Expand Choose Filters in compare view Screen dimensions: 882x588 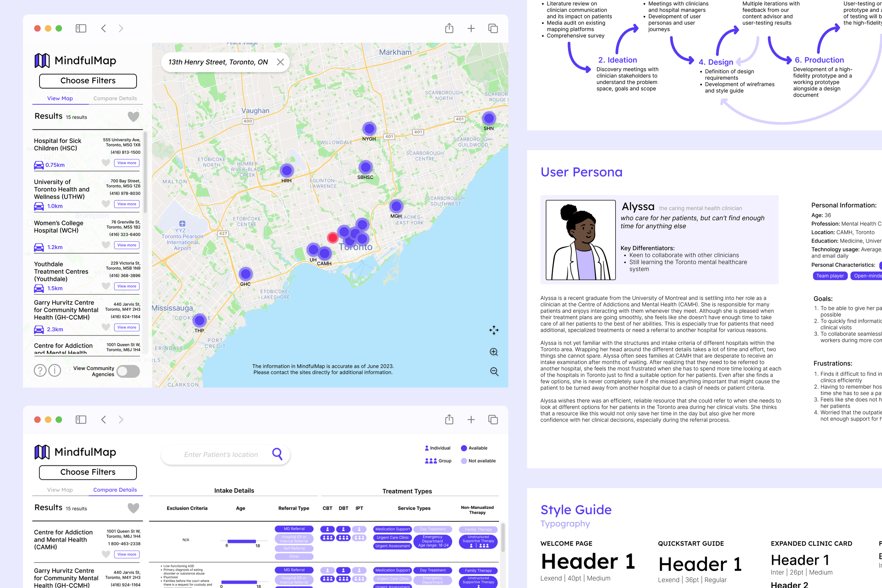point(88,472)
